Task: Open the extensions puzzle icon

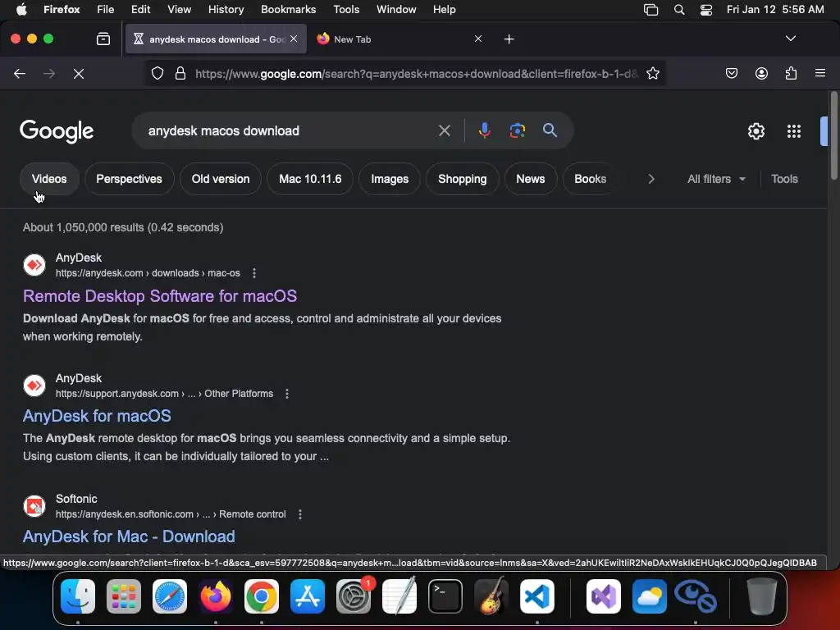Action: [792, 73]
